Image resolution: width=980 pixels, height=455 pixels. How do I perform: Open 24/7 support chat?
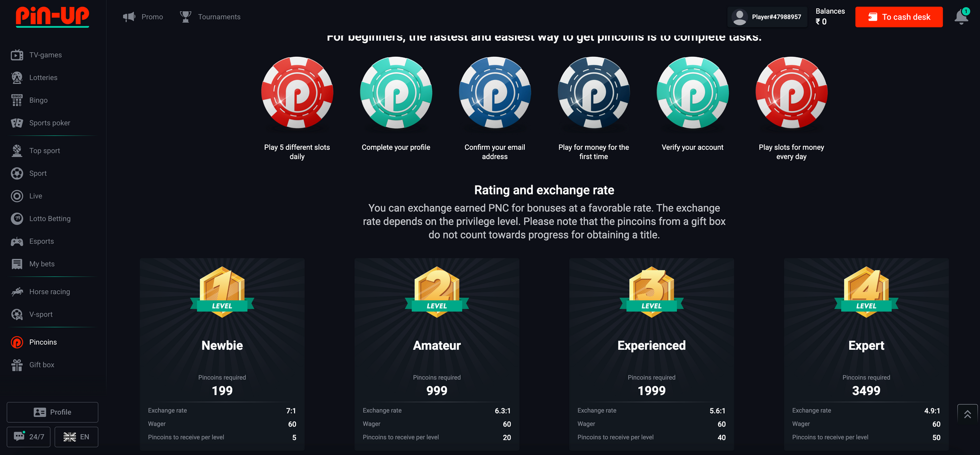pyautogui.click(x=29, y=437)
